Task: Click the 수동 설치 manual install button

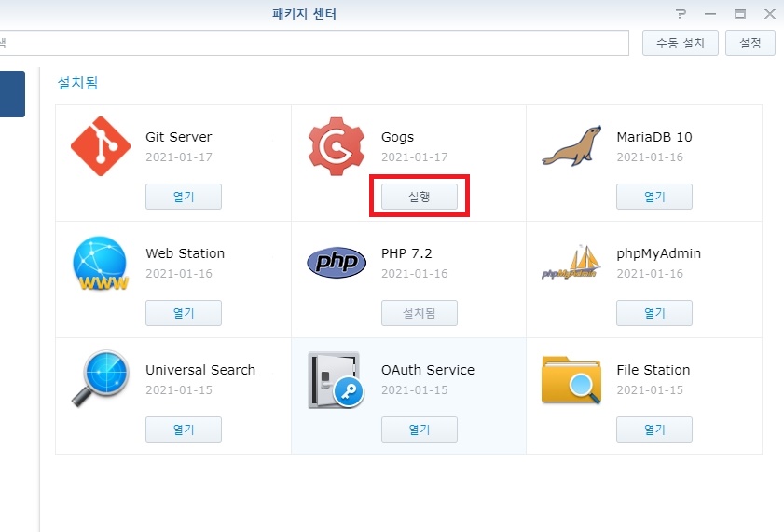Action: click(x=680, y=43)
